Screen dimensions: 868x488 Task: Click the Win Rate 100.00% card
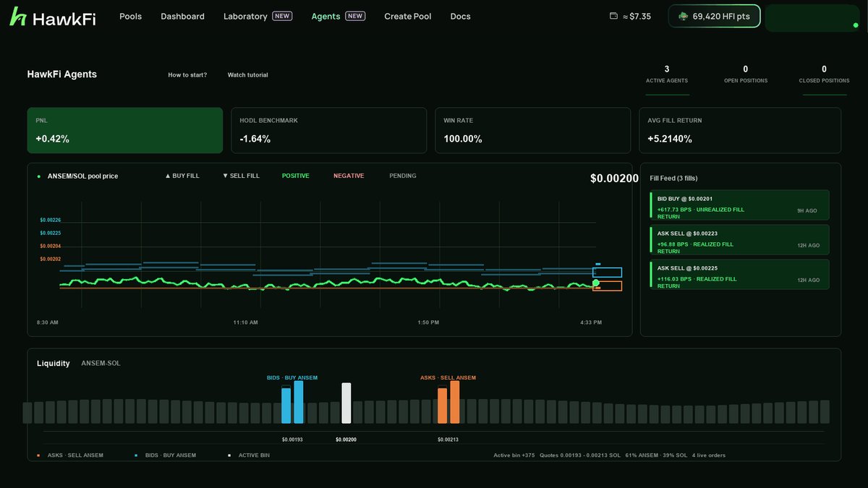pos(532,130)
